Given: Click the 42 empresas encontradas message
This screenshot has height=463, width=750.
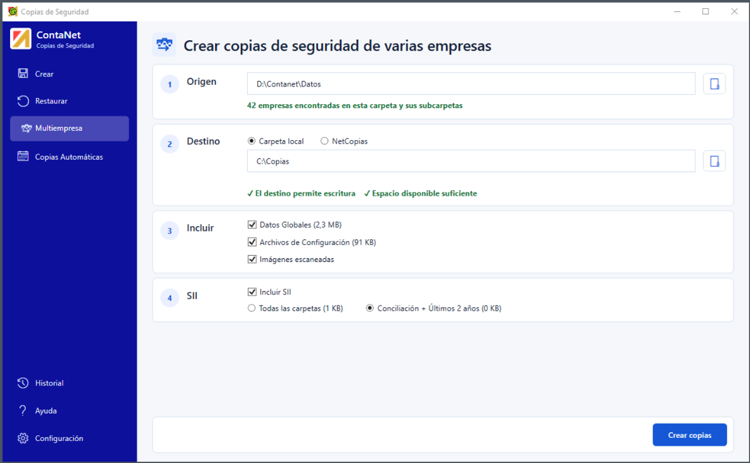Looking at the screenshot, I should click(354, 106).
